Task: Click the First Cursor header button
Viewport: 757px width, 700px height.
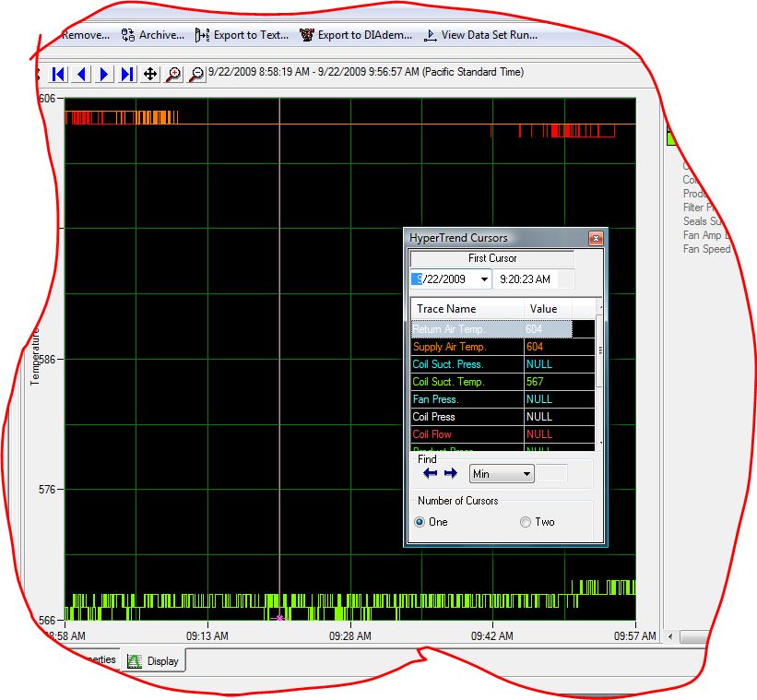Action: point(492,258)
